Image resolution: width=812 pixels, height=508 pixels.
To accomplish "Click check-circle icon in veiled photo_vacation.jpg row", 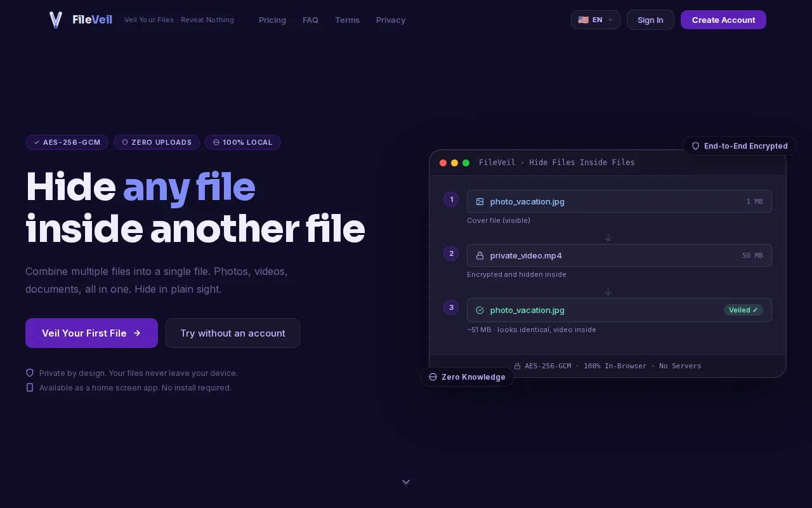I will click(x=480, y=310).
